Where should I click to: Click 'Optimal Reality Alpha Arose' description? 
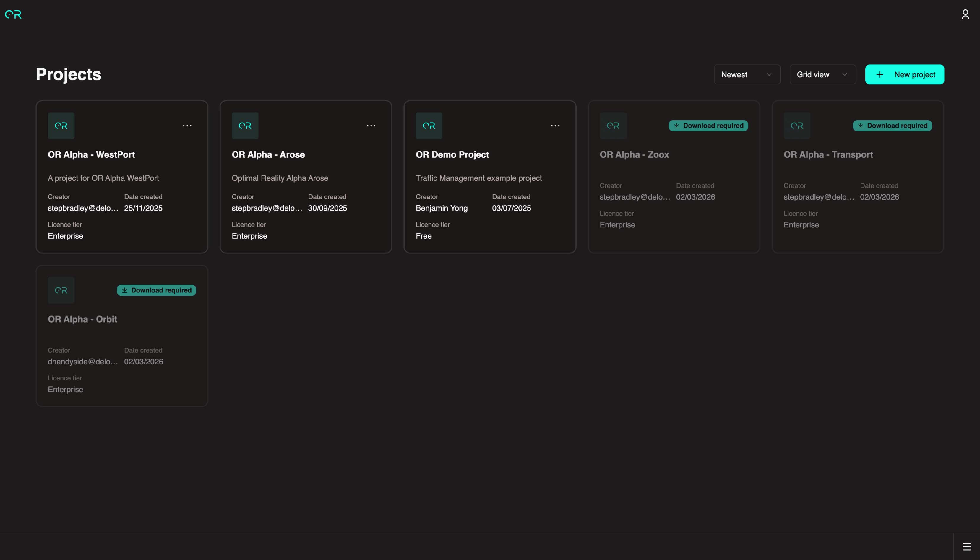click(x=280, y=178)
